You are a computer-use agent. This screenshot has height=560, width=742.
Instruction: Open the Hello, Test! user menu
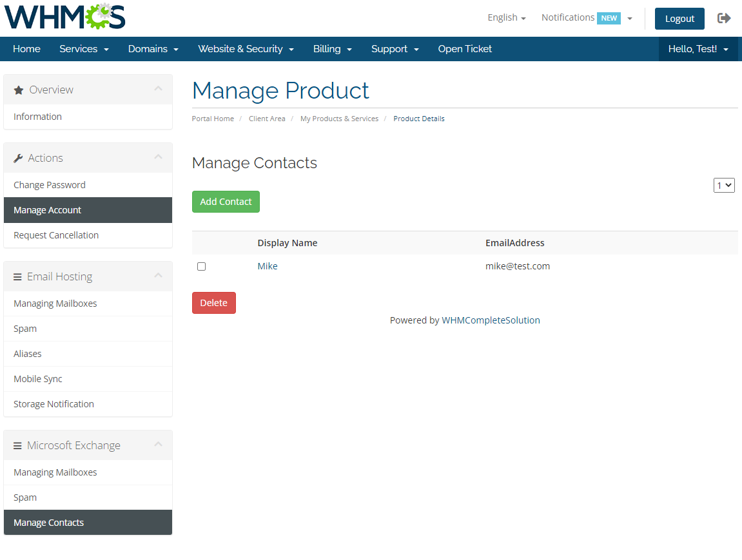(698, 49)
